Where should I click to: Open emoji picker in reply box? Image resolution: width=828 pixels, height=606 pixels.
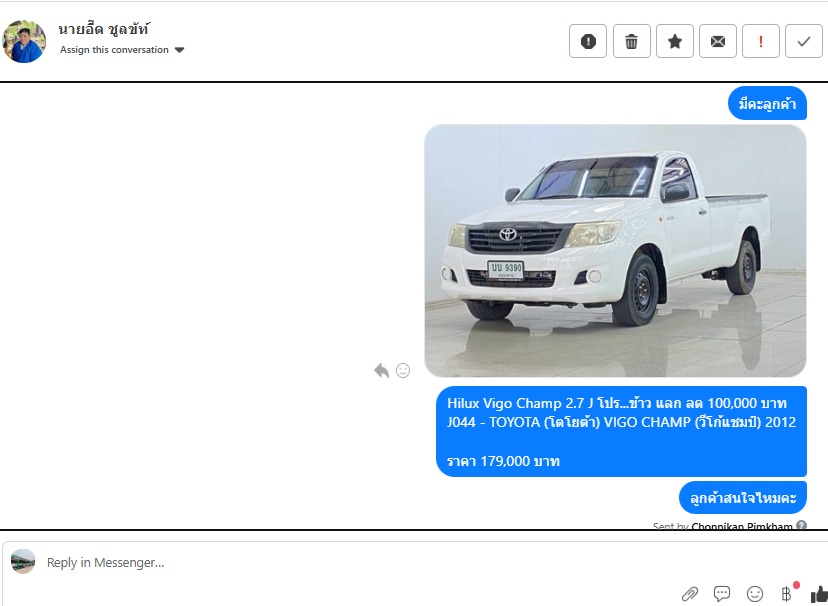coord(755,594)
